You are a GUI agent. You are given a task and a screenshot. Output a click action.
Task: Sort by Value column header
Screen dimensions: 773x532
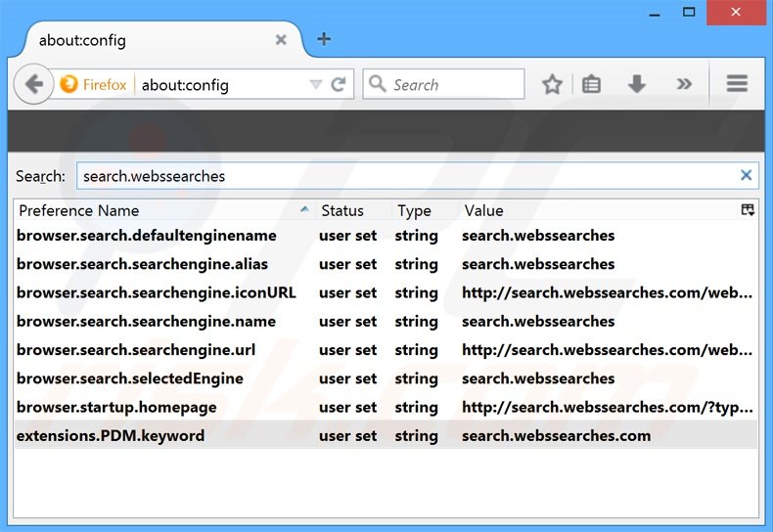point(599,210)
